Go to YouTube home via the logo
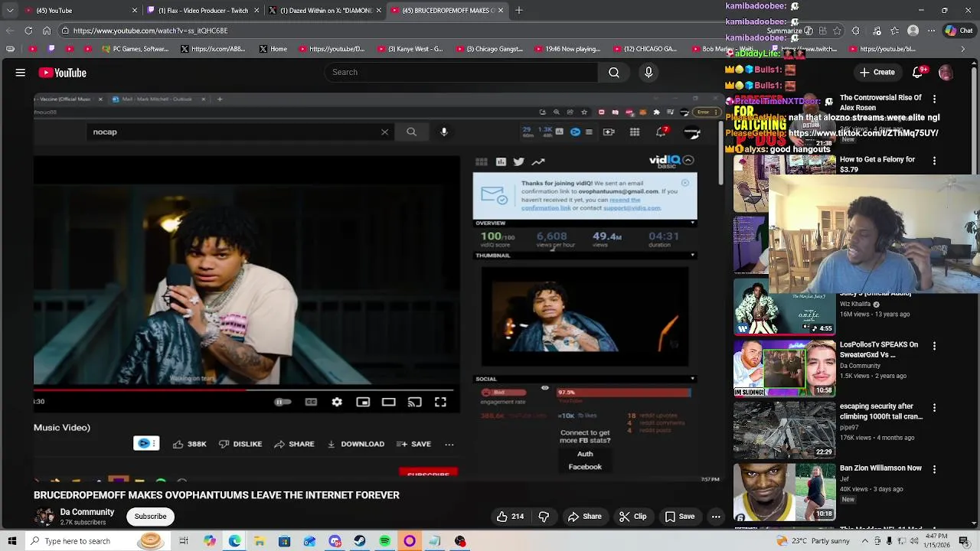980x551 pixels. [63, 73]
